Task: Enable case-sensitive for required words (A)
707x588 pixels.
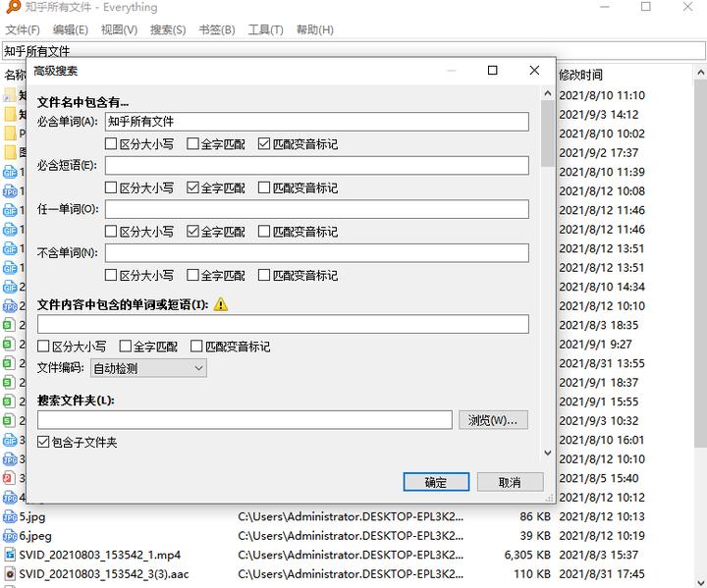Action: [111, 144]
